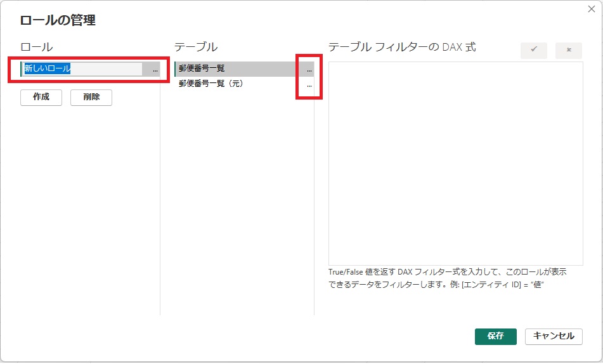Viewport: 603px width, 364px height.
Task: Save the roles with the 保存 button
Action: click(495, 336)
